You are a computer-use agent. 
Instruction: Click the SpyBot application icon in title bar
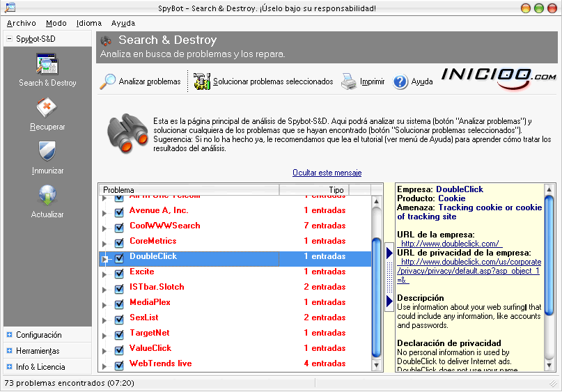(10, 8)
